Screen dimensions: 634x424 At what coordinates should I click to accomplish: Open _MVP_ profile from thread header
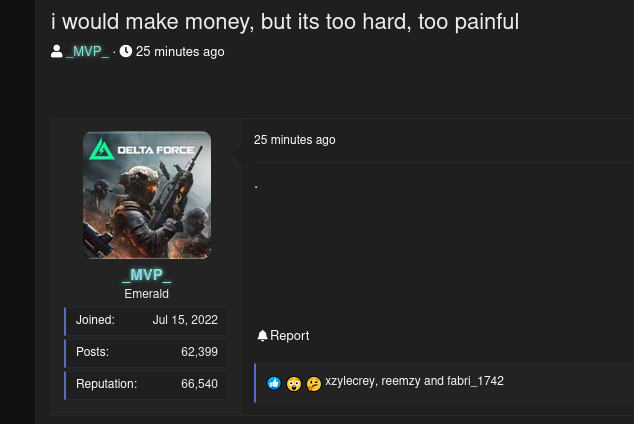pyautogui.click(x=87, y=51)
